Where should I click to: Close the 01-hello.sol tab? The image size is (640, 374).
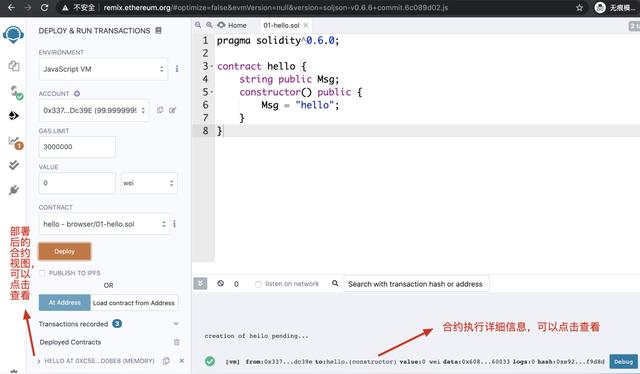click(x=306, y=25)
